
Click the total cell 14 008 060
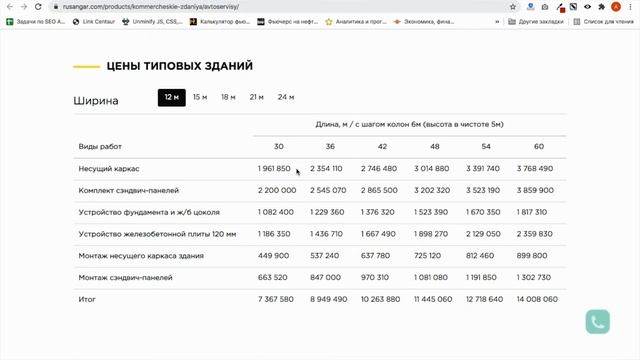(x=537, y=299)
